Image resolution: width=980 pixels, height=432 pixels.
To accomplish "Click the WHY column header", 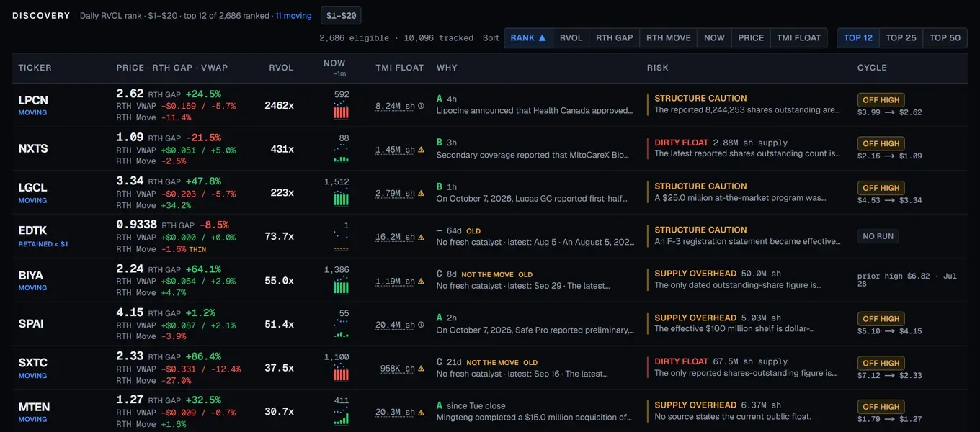I will pos(447,68).
